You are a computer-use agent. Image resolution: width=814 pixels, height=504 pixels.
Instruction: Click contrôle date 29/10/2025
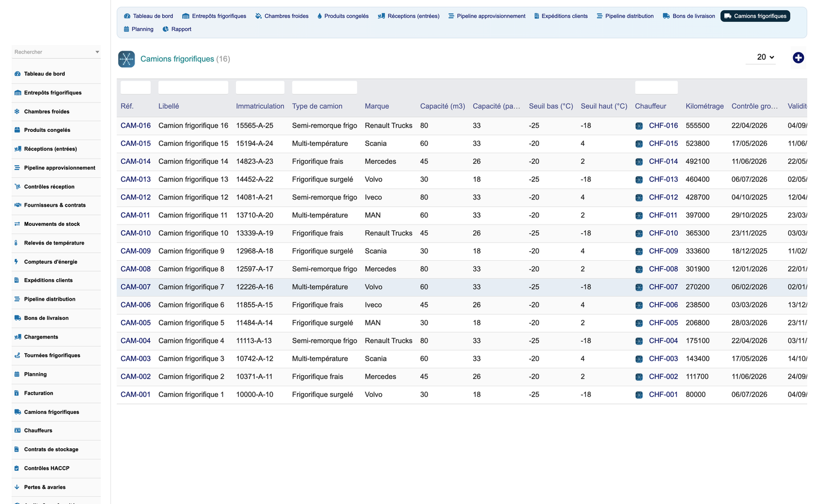click(x=749, y=215)
